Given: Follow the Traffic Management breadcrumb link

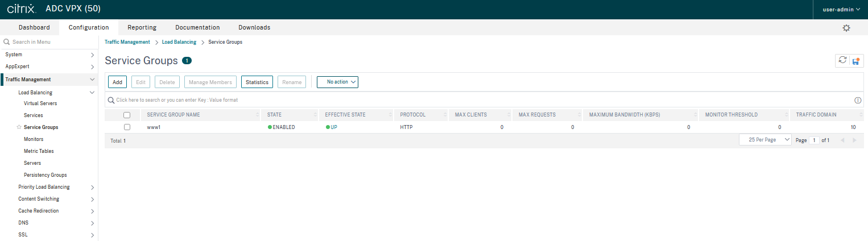Looking at the screenshot, I should pos(127,42).
